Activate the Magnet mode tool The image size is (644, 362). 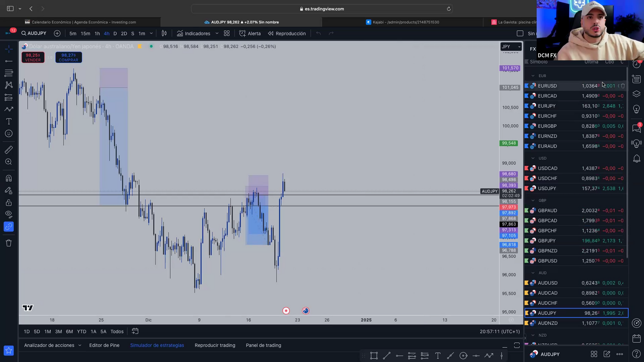pyautogui.click(x=8, y=179)
